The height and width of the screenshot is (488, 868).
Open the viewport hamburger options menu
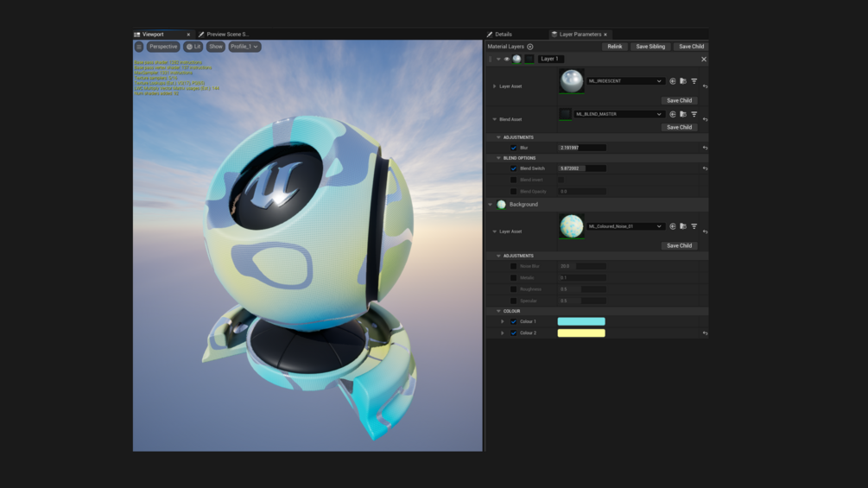pyautogui.click(x=139, y=47)
